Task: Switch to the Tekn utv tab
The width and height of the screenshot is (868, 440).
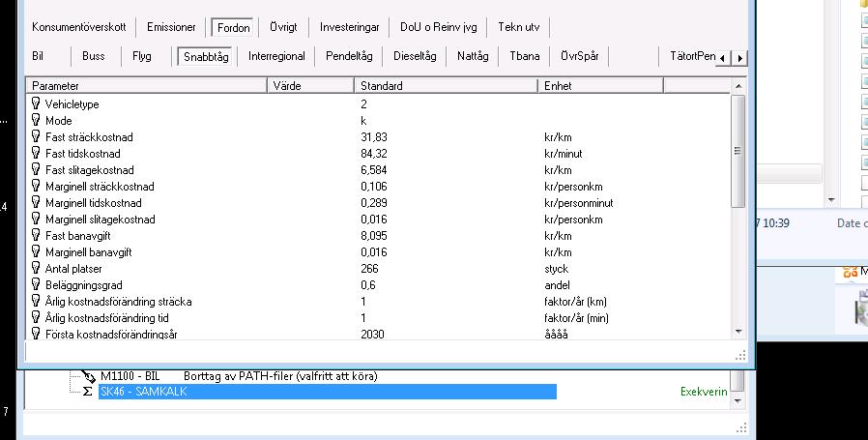Action: [518, 27]
